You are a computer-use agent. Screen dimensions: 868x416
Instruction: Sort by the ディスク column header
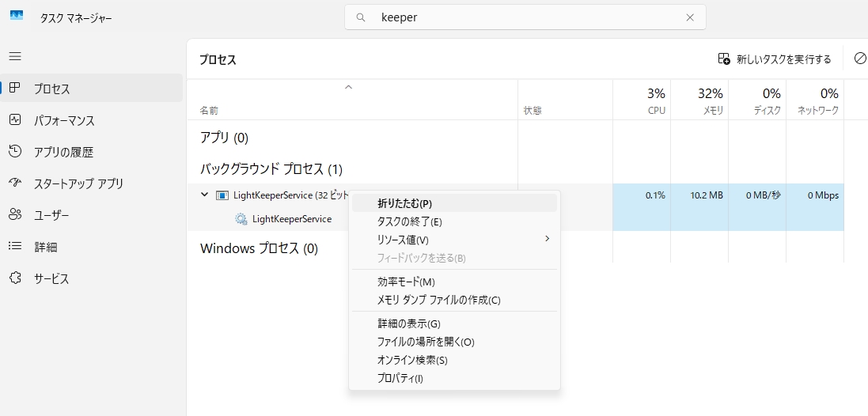(757, 100)
